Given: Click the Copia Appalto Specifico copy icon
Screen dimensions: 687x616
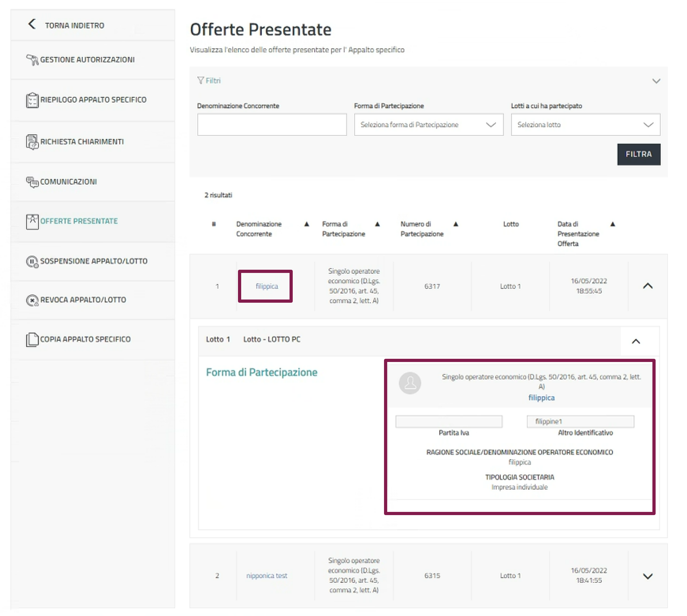Looking at the screenshot, I should pyautogui.click(x=32, y=339).
